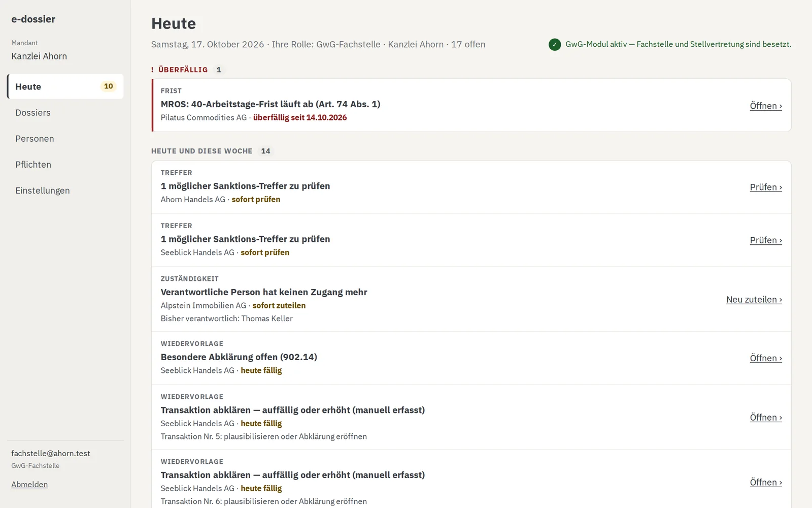
Task: Select Pflichten in the sidebar
Action: [65, 164]
